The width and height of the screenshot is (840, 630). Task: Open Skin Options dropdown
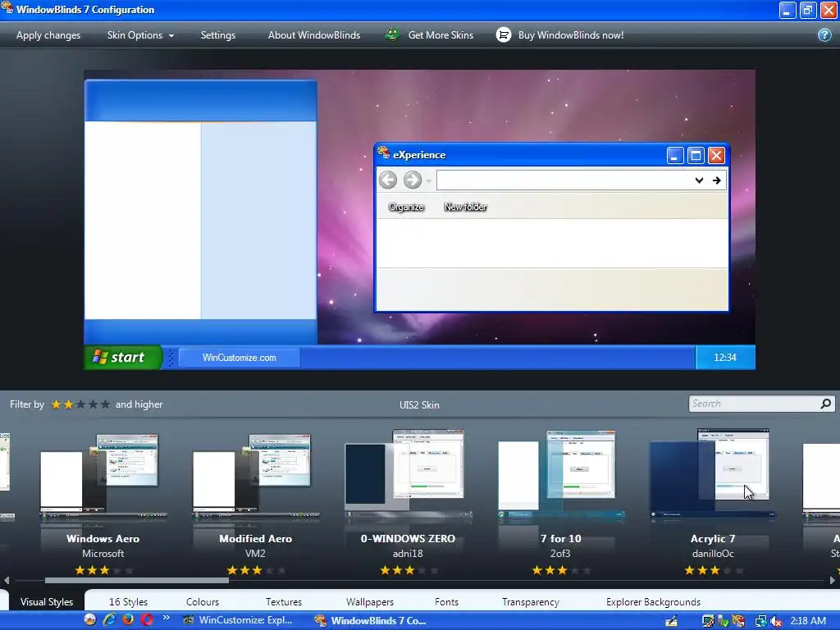140,35
